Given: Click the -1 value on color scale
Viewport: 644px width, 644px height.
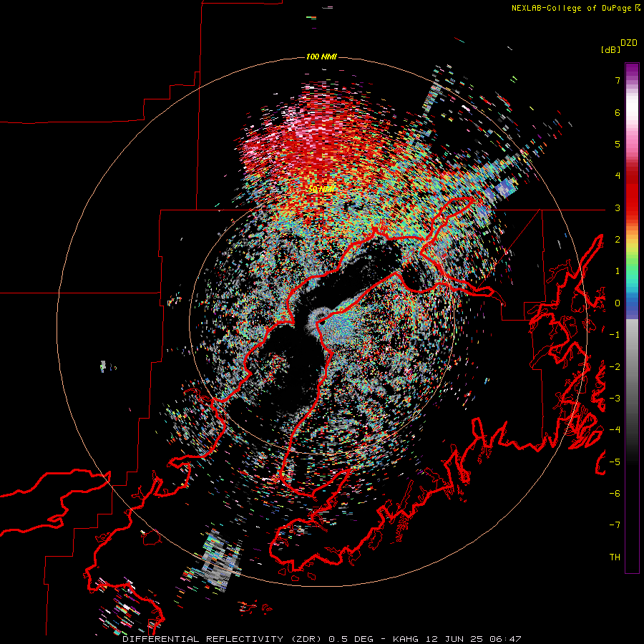Looking at the screenshot, I should point(615,335).
